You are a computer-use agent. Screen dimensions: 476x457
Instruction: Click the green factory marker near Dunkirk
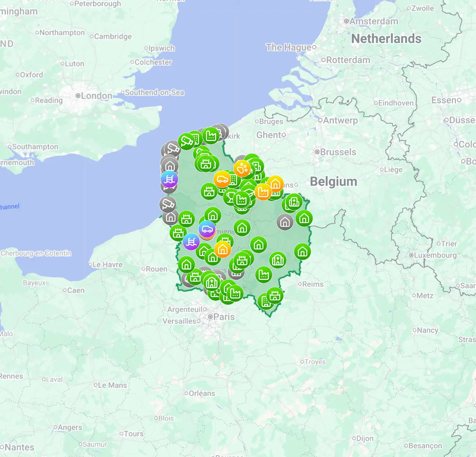tap(211, 136)
